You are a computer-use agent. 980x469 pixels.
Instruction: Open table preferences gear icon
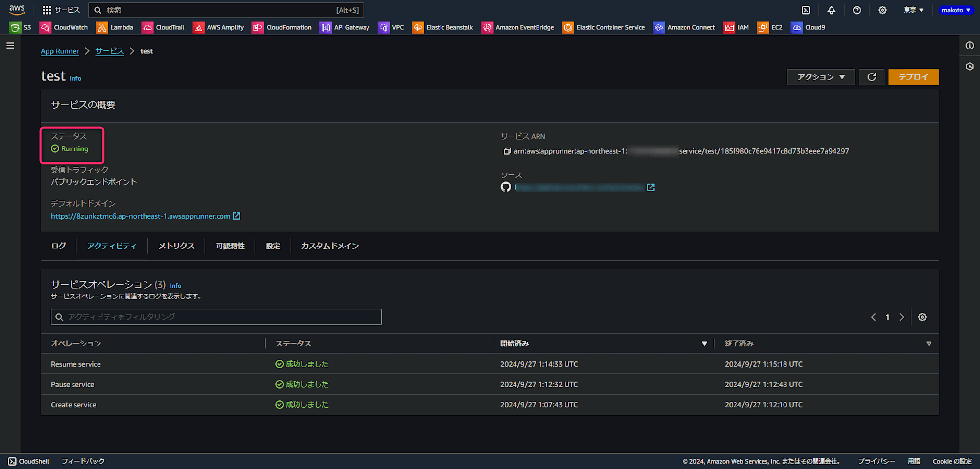pos(922,317)
